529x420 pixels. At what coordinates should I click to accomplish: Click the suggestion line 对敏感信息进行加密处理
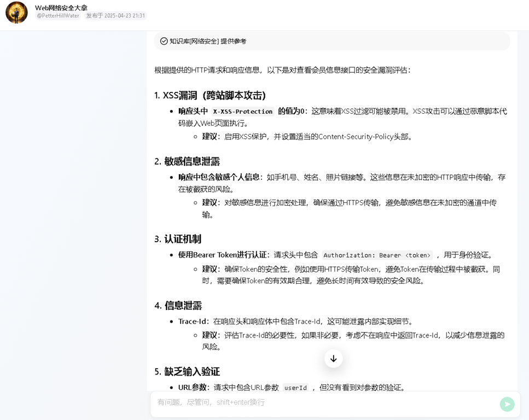[x=349, y=208]
